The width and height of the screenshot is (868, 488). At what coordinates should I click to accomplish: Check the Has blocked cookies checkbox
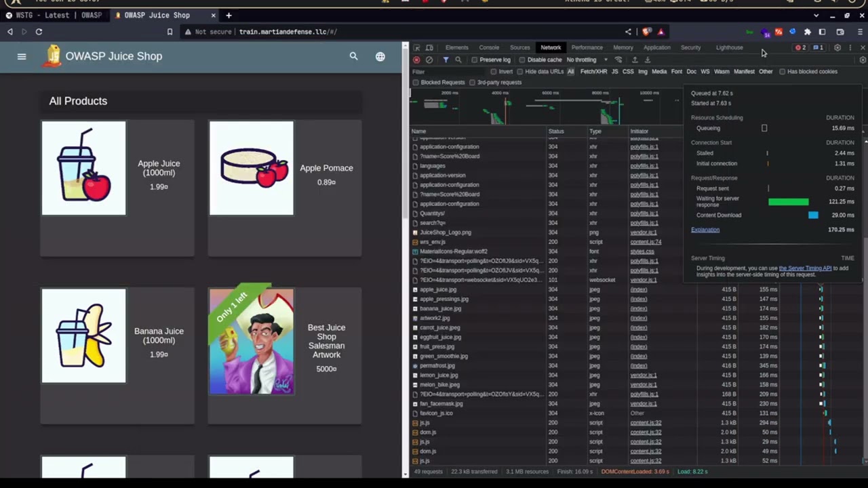click(x=782, y=71)
